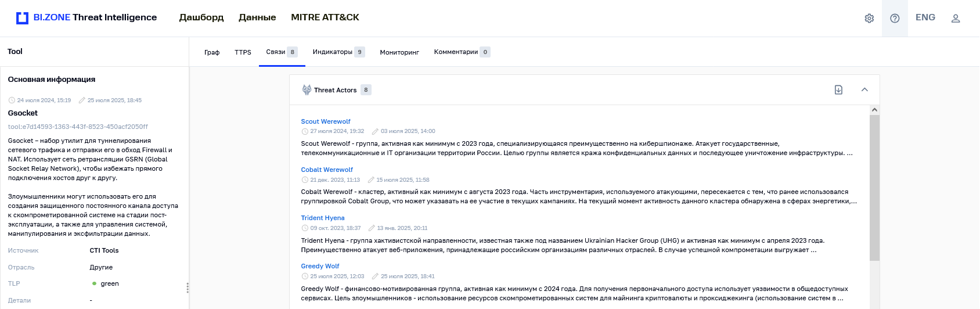
Task: Click the Threat Actors list scrollbar thumb
Action: pos(875,188)
